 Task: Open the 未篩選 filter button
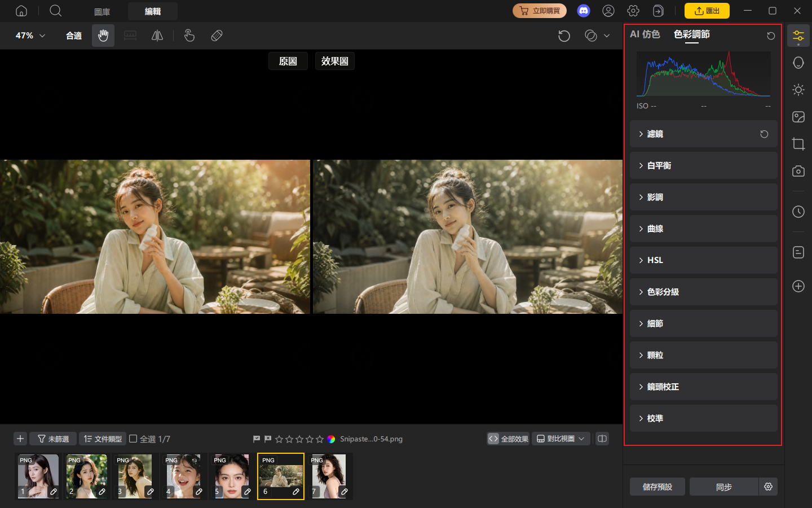[53, 439]
